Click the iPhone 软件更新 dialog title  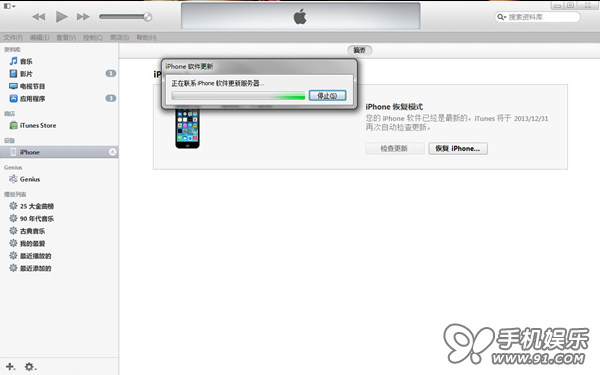(x=189, y=67)
